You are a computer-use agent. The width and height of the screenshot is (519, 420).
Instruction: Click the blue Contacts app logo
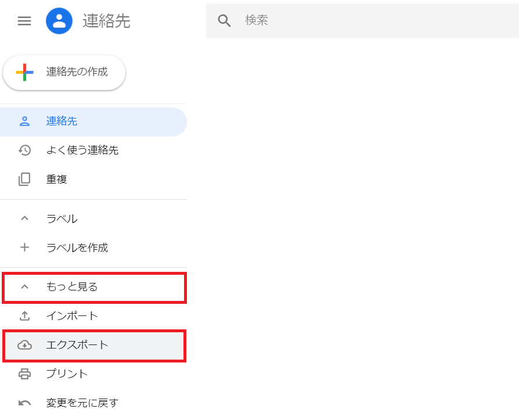tap(59, 21)
